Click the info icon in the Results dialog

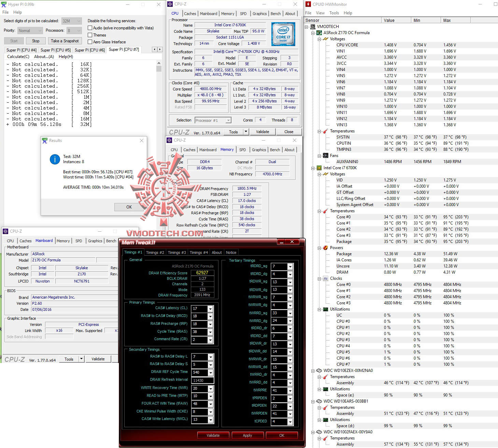coord(55,159)
